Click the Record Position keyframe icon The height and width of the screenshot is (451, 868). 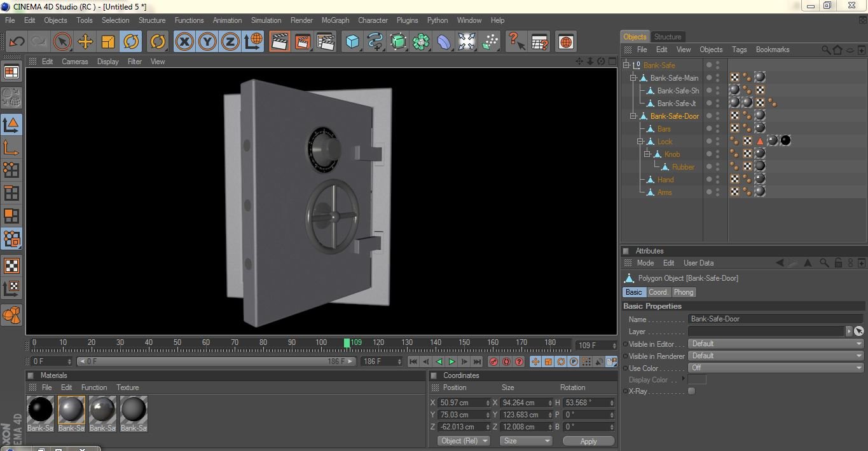click(x=534, y=361)
